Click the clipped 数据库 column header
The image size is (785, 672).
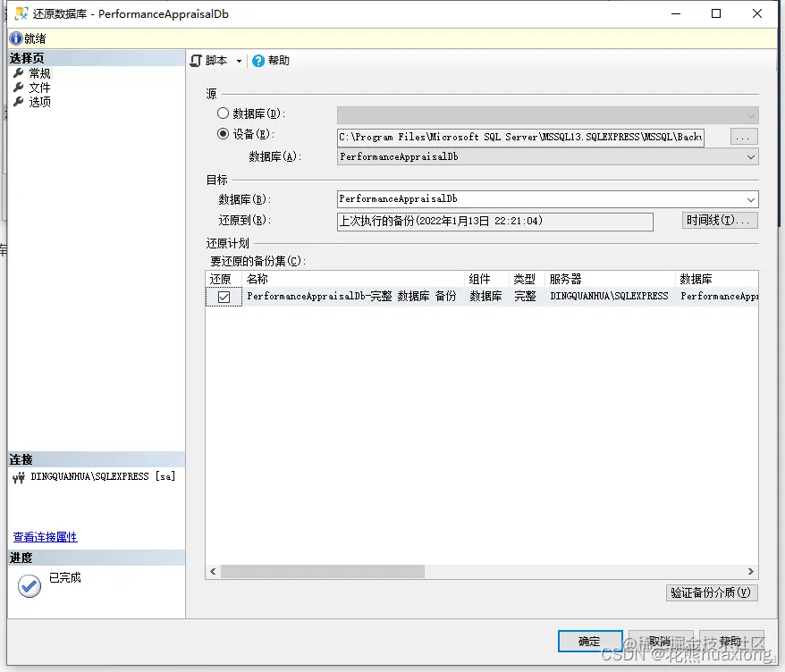click(x=717, y=279)
